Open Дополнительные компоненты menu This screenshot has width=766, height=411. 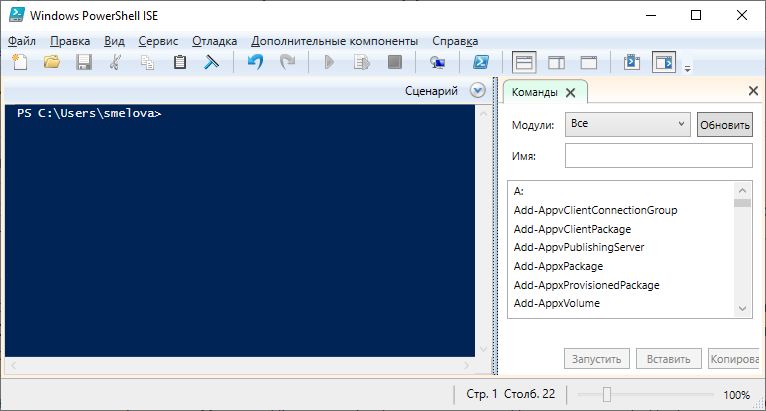point(335,41)
